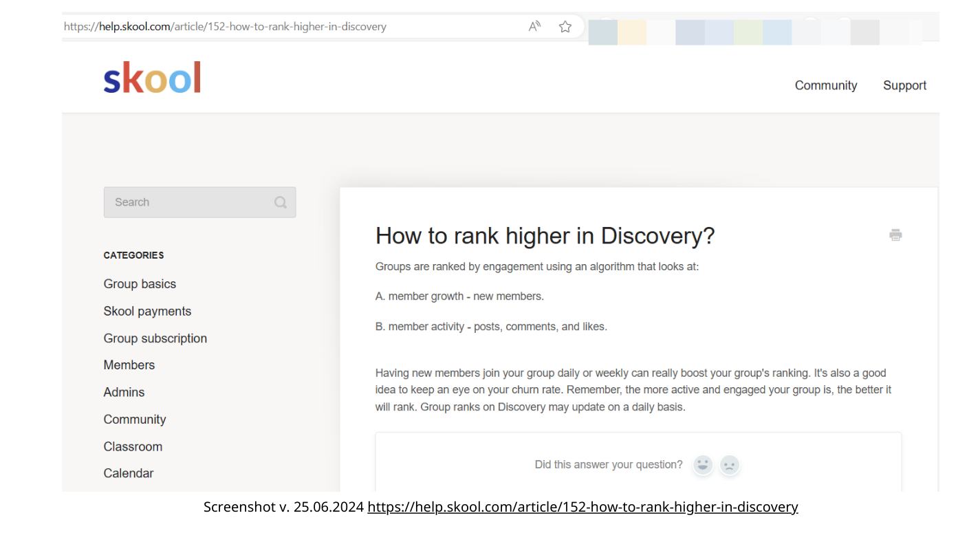Click the caption link below the screenshot
Viewport: 980px width, 533px height.
pyautogui.click(x=582, y=507)
